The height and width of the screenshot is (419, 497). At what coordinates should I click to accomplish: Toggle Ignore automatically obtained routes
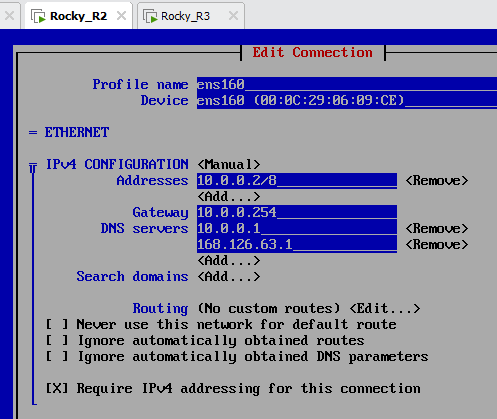[57, 340]
